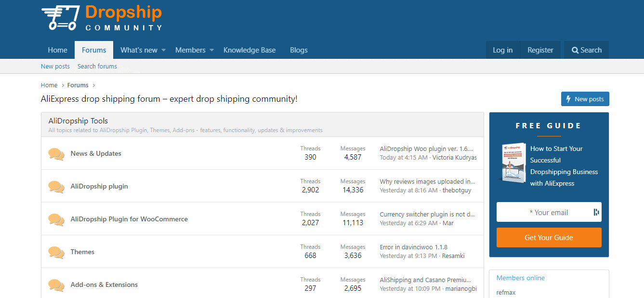Open marianogbi user profile
The width and height of the screenshot is (644, 298).
click(x=461, y=289)
